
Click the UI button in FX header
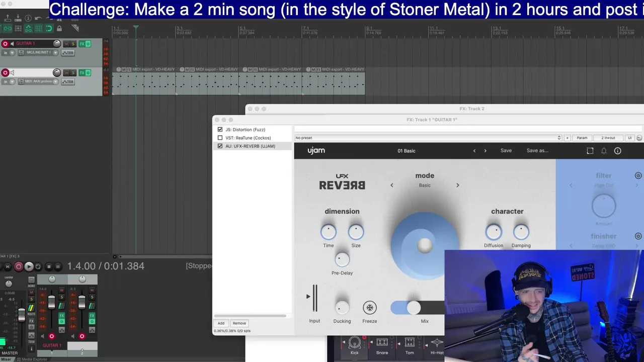coord(629,138)
